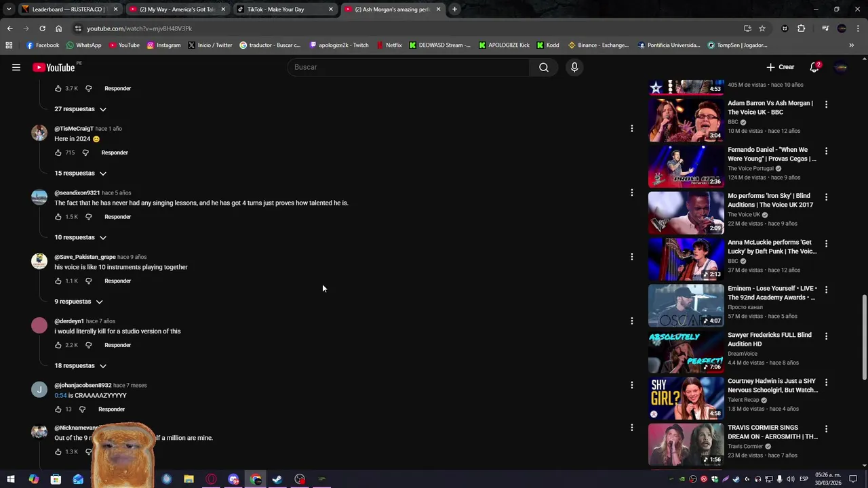Bookmark this page with the star
The height and width of the screenshot is (488, 868).
(x=762, y=28)
